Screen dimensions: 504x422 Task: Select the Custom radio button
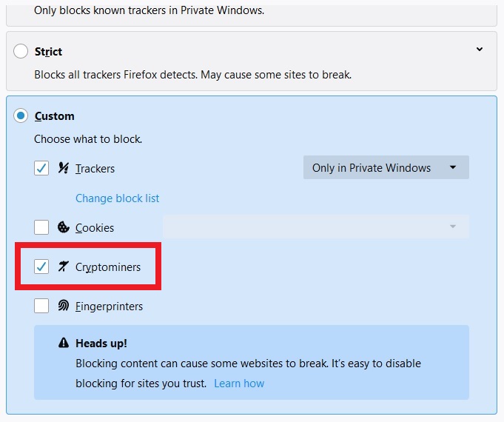coord(21,115)
